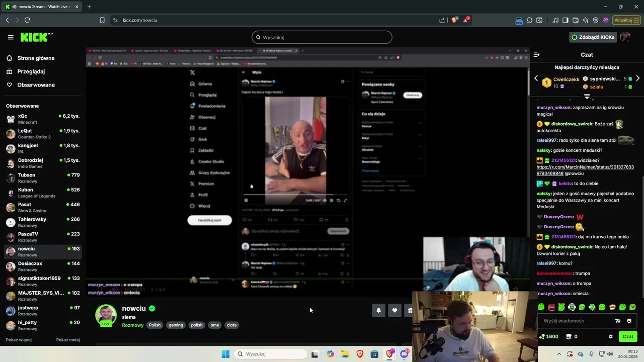Select the gaming tag

(x=176, y=325)
